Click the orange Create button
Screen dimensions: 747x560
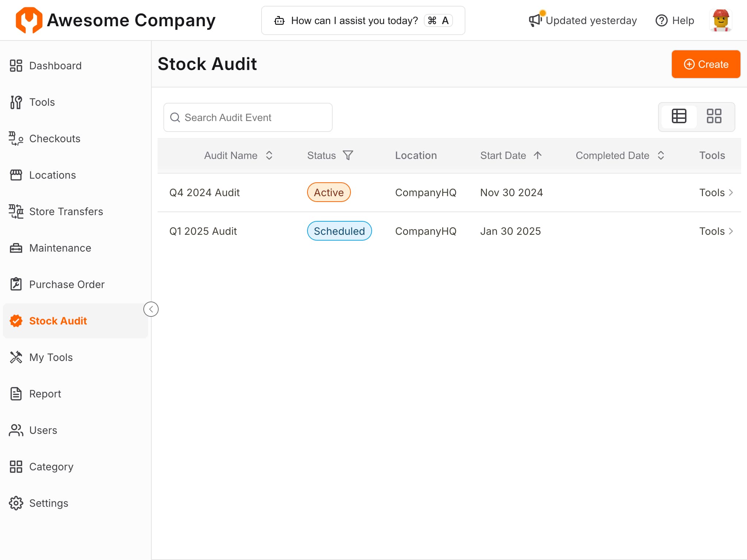tap(706, 64)
